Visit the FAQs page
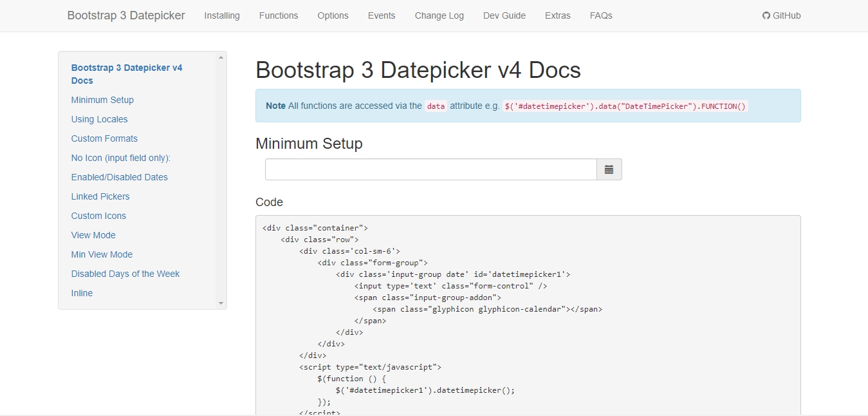Screen dimensions: 868x416 [x=601, y=15]
